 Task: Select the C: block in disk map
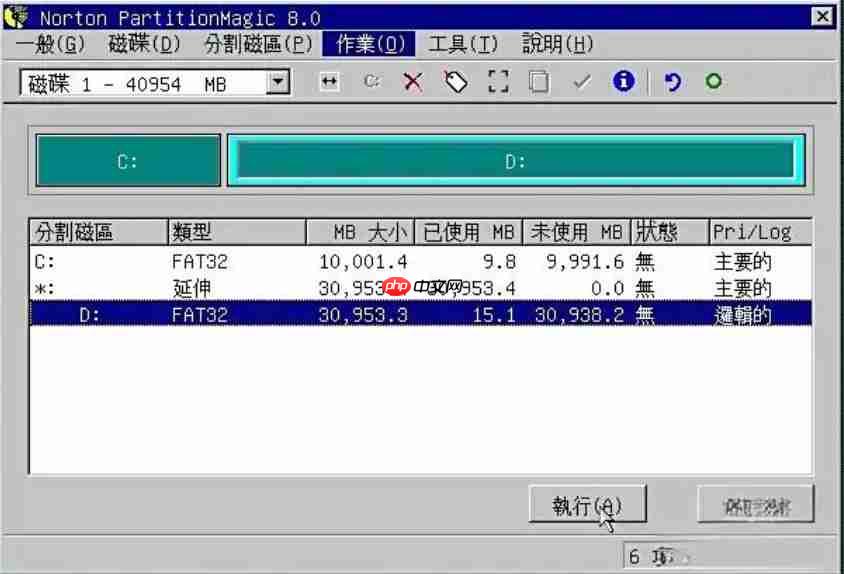(x=128, y=160)
